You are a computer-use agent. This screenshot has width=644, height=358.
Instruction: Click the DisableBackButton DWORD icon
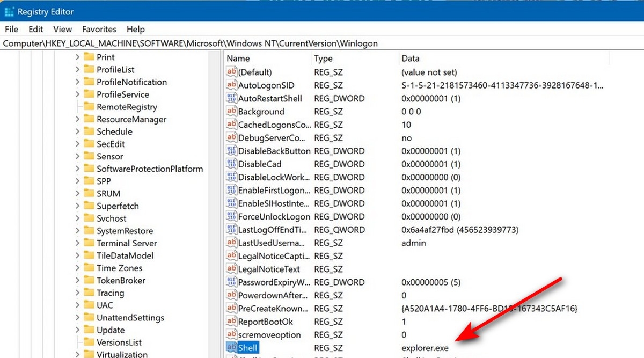(x=232, y=151)
